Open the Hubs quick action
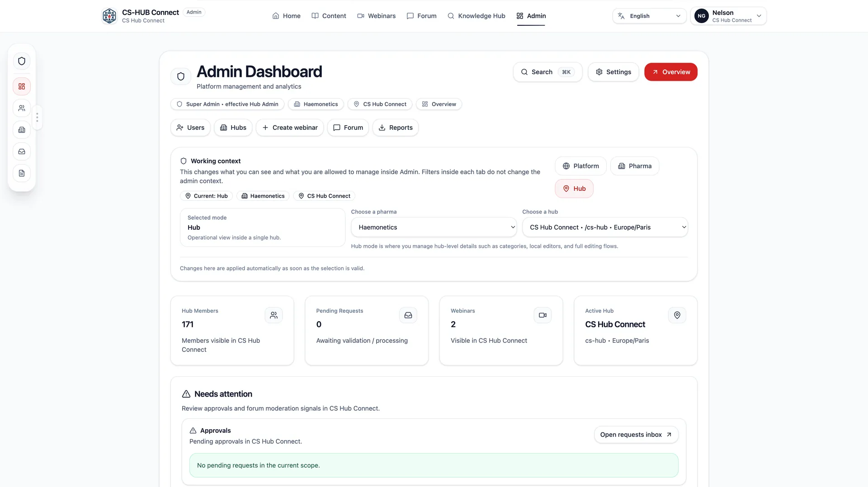 233,128
